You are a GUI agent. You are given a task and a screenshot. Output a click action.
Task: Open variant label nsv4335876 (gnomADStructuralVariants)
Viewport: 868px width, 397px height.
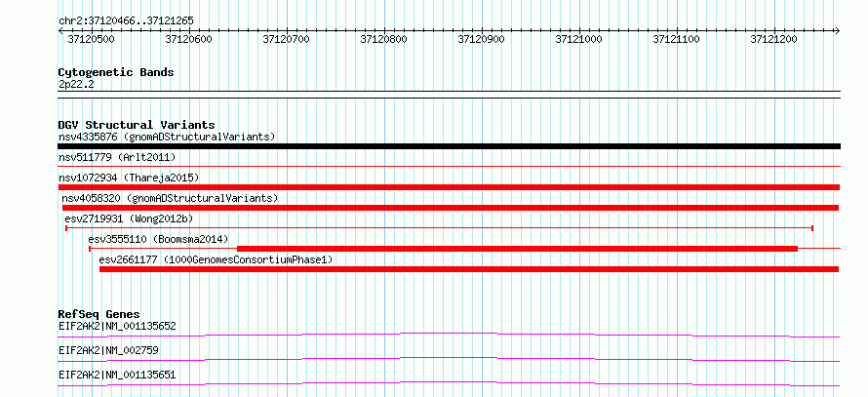[x=167, y=137]
